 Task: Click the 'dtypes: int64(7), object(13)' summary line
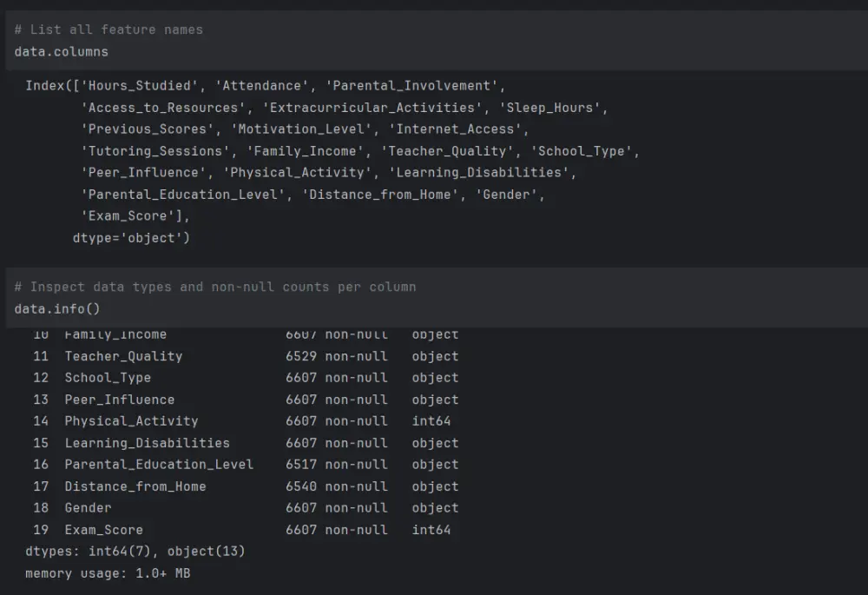click(135, 552)
